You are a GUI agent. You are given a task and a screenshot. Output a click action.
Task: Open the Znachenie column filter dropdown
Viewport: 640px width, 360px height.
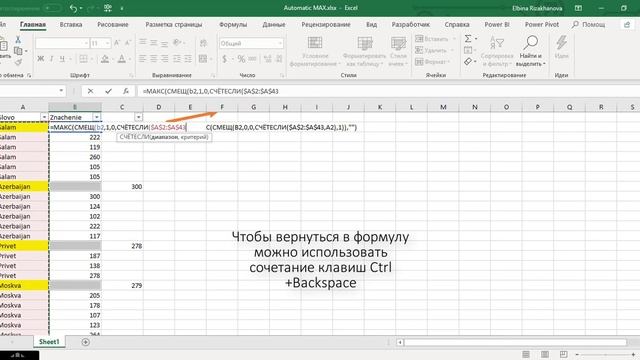(97, 117)
